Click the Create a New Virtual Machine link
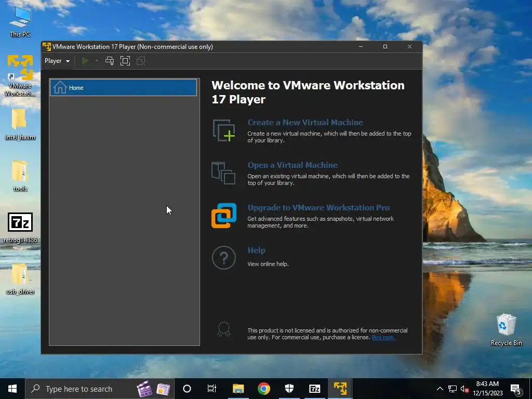Image resolution: width=532 pixels, height=399 pixels. [x=305, y=123]
